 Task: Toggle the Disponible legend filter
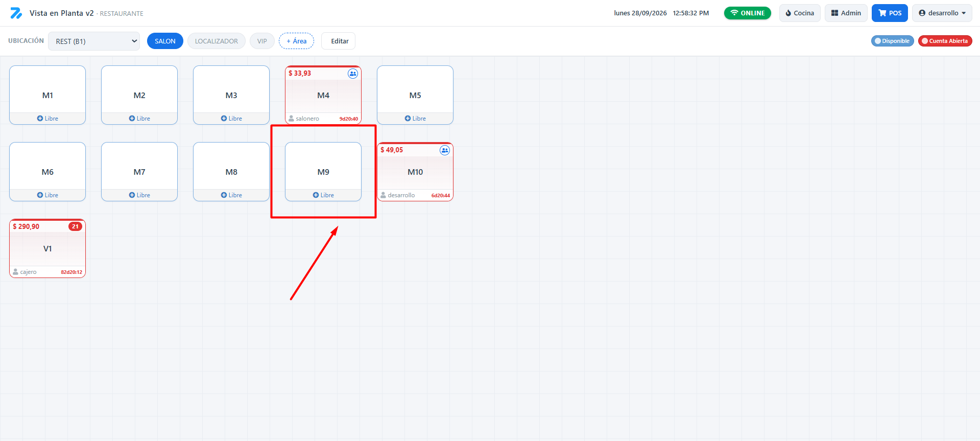(x=892, y=41)
